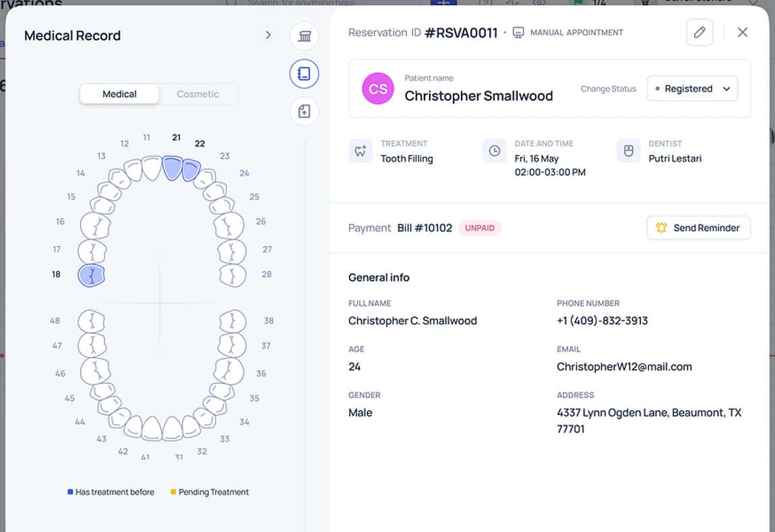The width and height of the screenshot is (775, 532).
Task: Click the patient's email address
Action: 624,366
